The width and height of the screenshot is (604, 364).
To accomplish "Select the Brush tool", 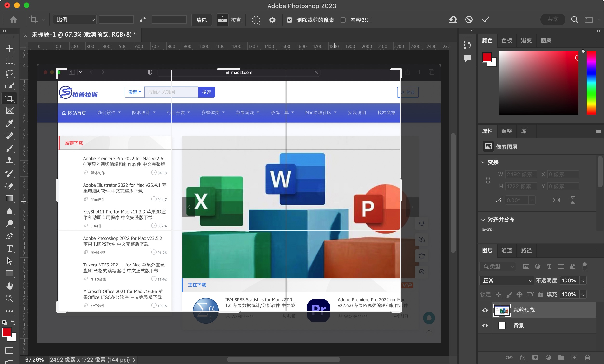I will [x=9, y=149].
